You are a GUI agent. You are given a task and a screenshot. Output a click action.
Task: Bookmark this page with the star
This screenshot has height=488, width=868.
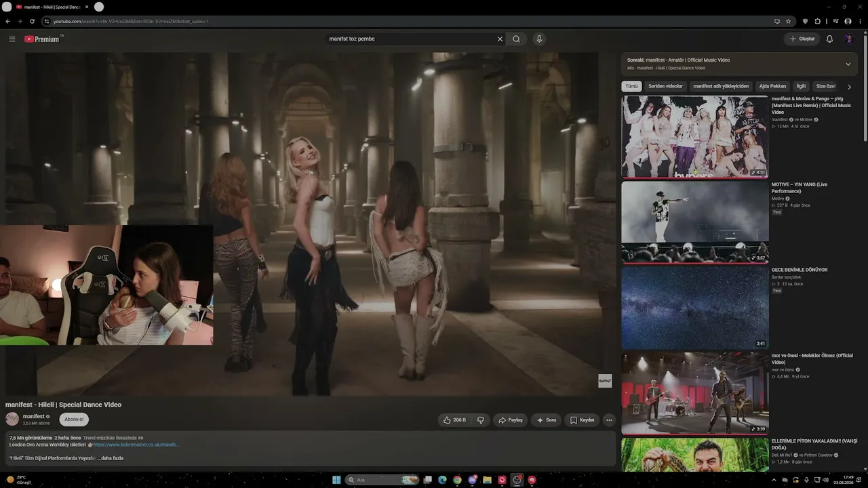click(x=788, y=21)
